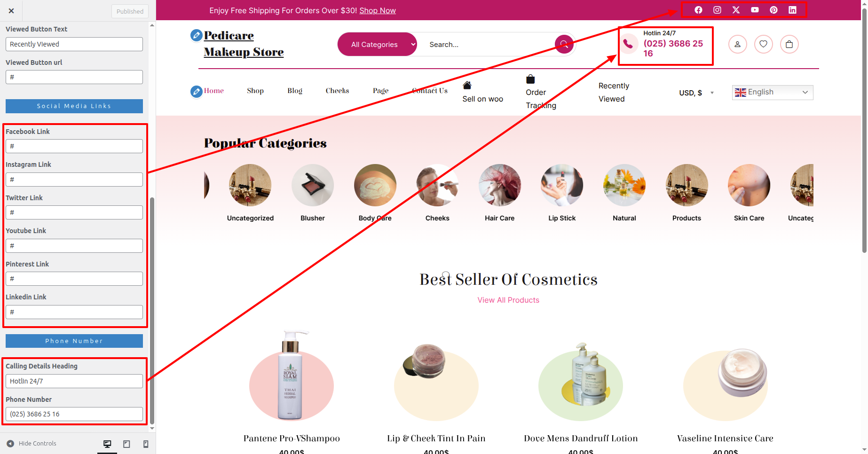Click the View All Products link
The height and width of the screenshot is (454, 868).
pos(508,300)
